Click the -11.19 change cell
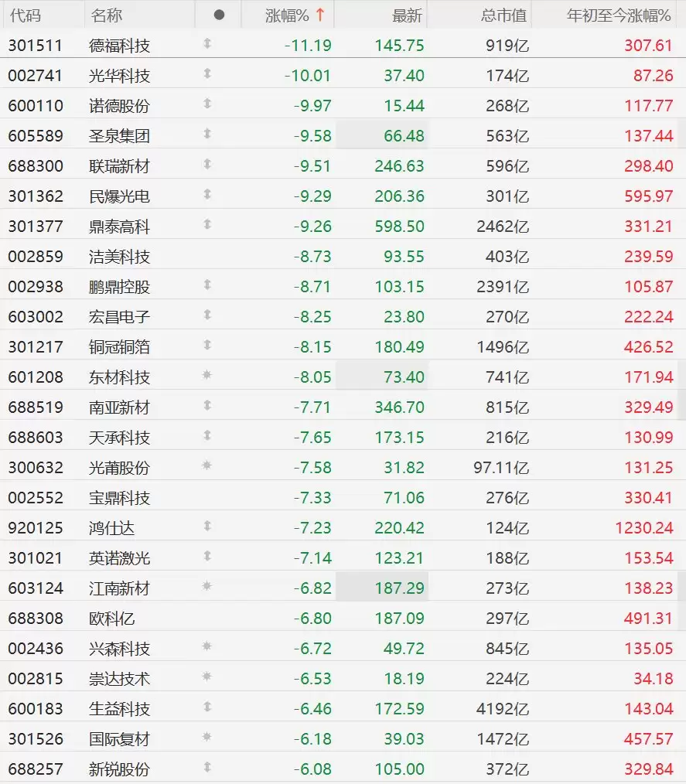 pos(308,46)
